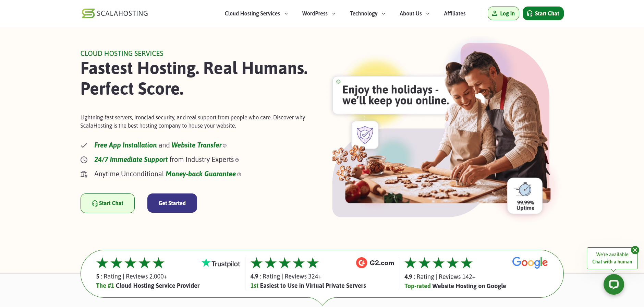Expand the Cloud Hosting Services menu
This screenshot has width=644, height=307.
coord(256,13)
